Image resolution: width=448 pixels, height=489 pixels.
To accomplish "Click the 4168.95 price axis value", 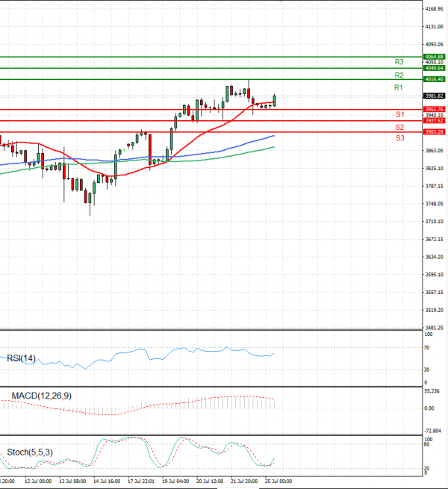I will tap(435, 9).
